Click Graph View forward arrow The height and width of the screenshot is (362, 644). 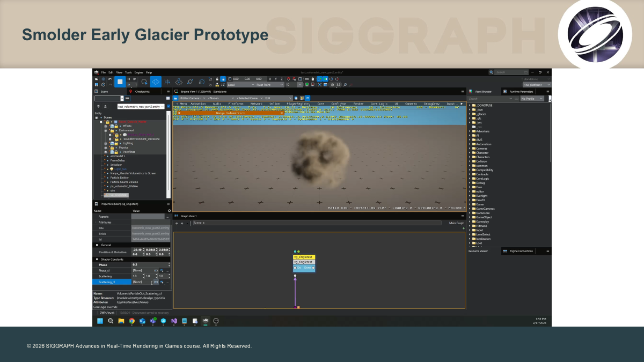(x=182, y=223)
